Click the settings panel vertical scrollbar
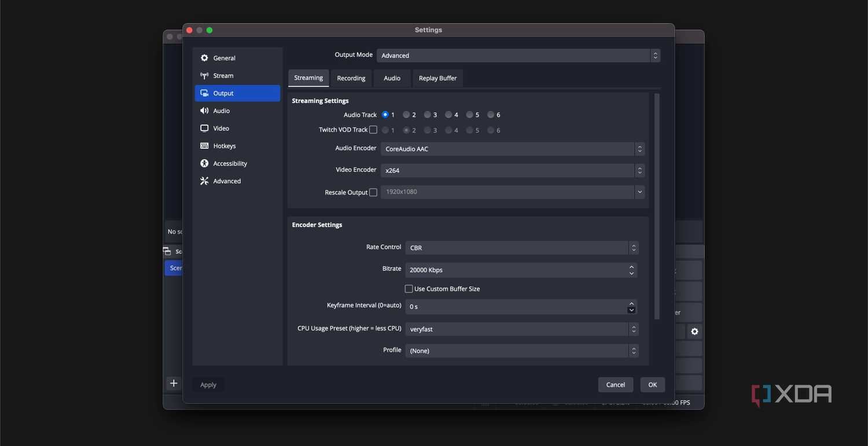 (657, 206)
